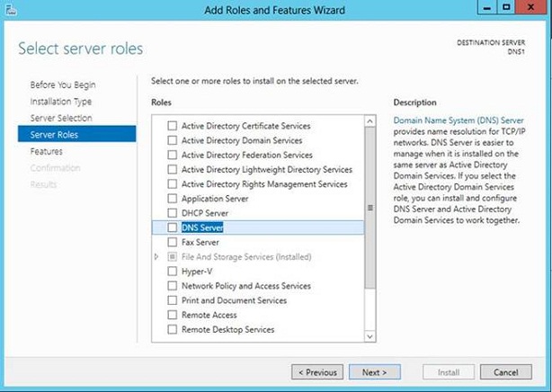
Task: Minimize the wizard window
Action: coord(487,7)
